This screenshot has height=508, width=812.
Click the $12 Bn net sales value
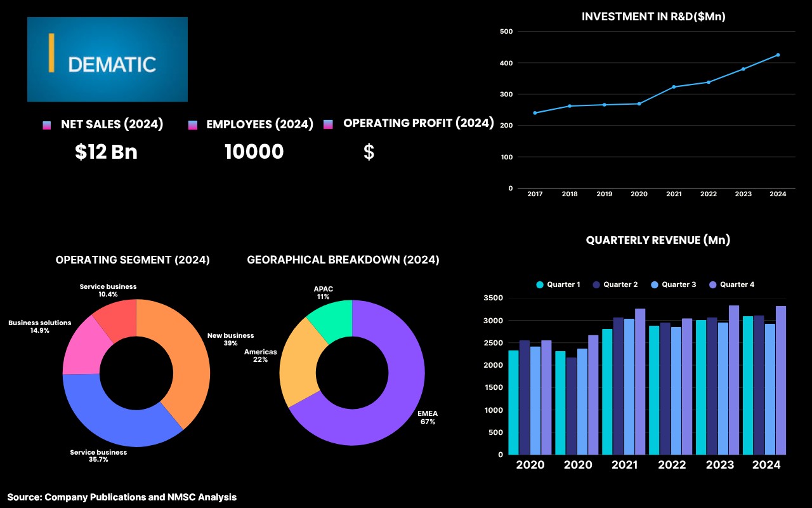106,152
